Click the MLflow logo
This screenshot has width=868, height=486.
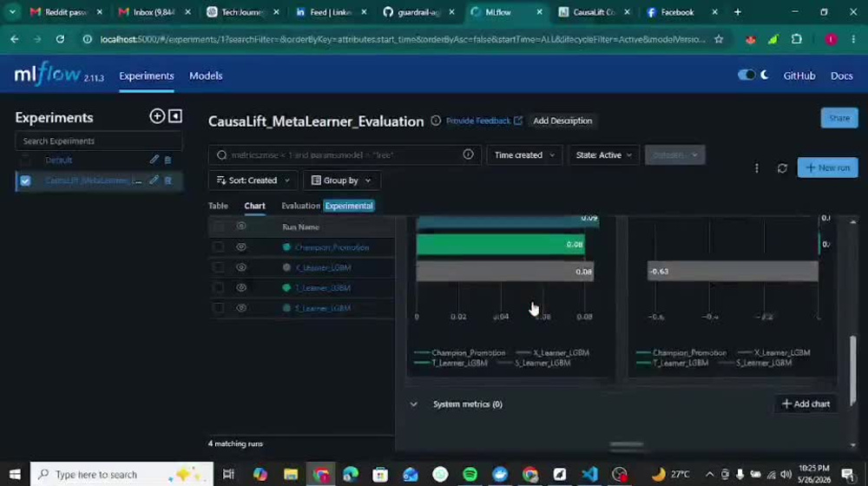point(48,74)
